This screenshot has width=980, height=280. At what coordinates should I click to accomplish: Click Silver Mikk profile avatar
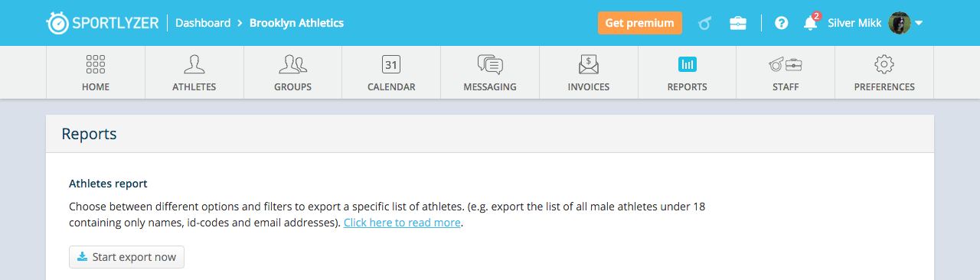900,23
